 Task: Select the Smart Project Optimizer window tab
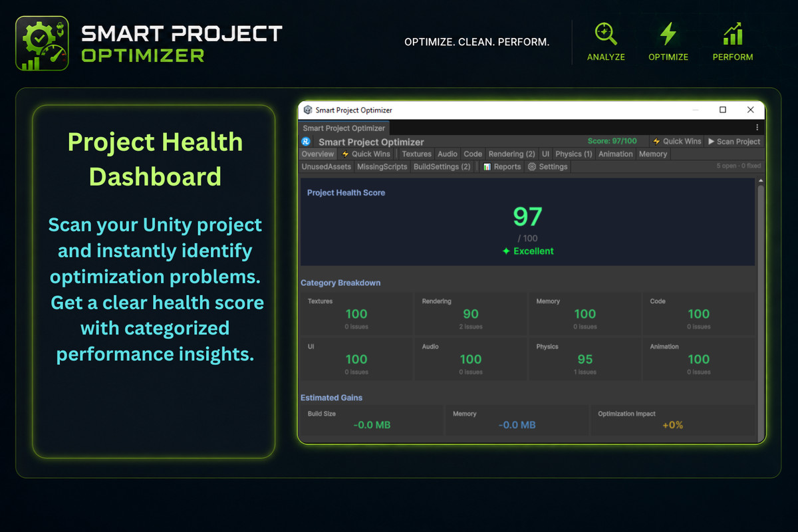coord(344,128)
